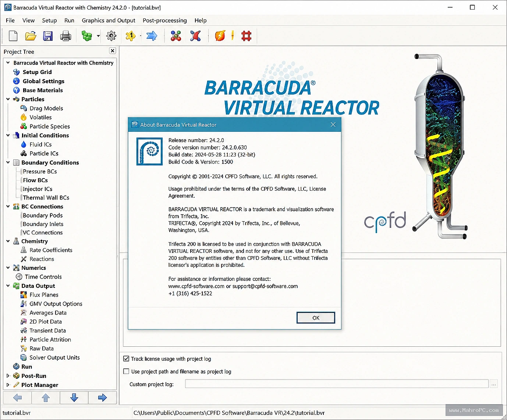The width and height of the screenshot is (507, 420).
Task: Save the project with the floppy icon
Action: click(48, 36)
